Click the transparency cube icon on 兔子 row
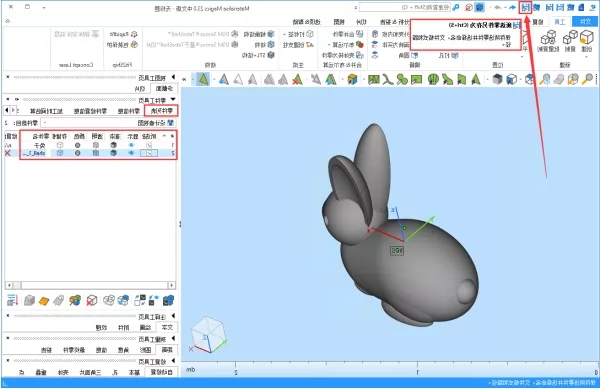600x389 pixels. pos(96,145)
